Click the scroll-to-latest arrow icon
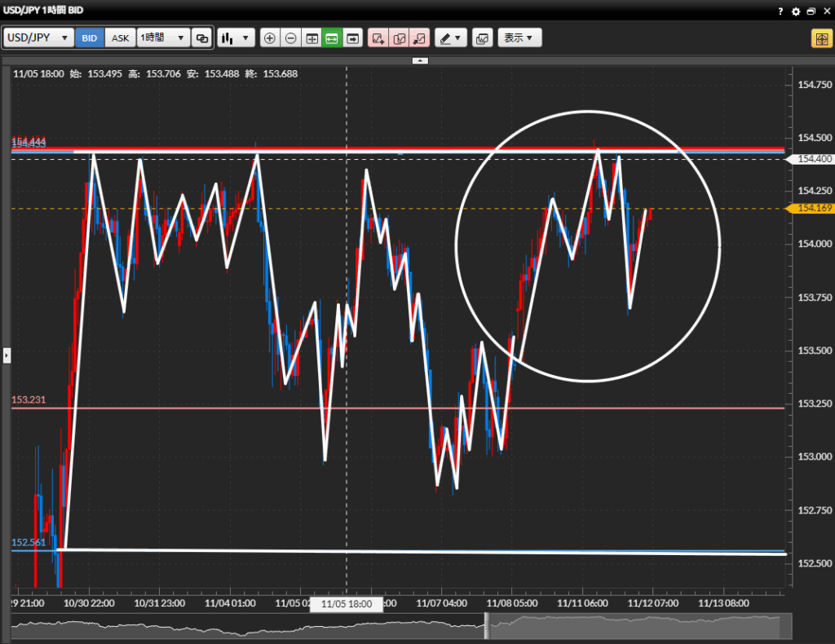Viewport: 835px width, 644px height. 352,38
